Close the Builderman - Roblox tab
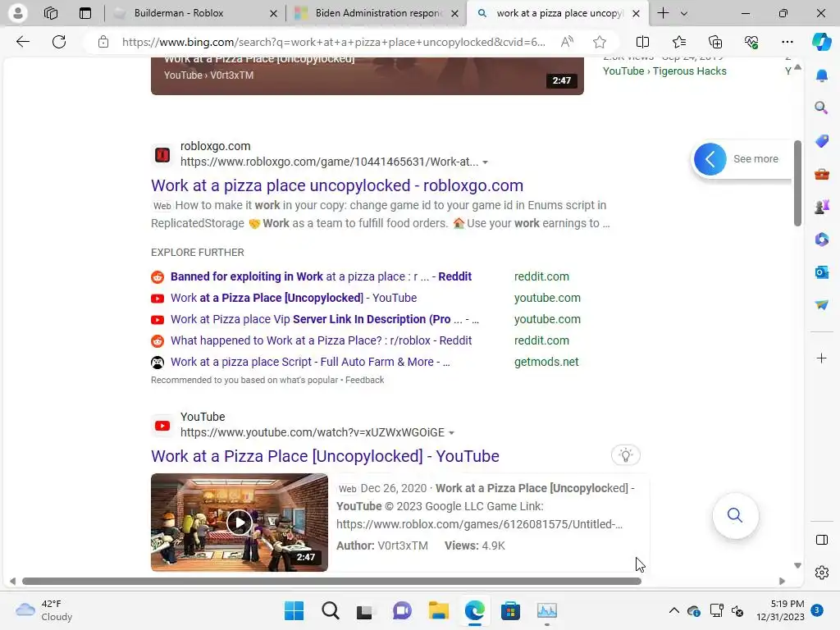 (273, 13)
